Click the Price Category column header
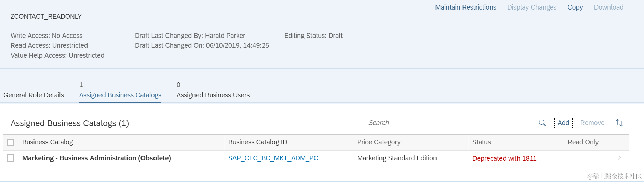644x182 pixels. pyautogui.click(x=379, y=142)
